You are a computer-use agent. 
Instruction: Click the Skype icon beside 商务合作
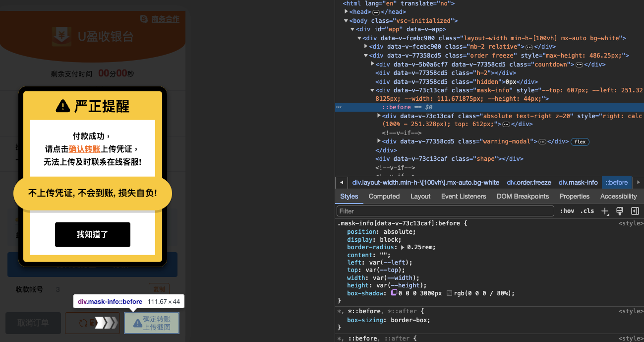144,19
